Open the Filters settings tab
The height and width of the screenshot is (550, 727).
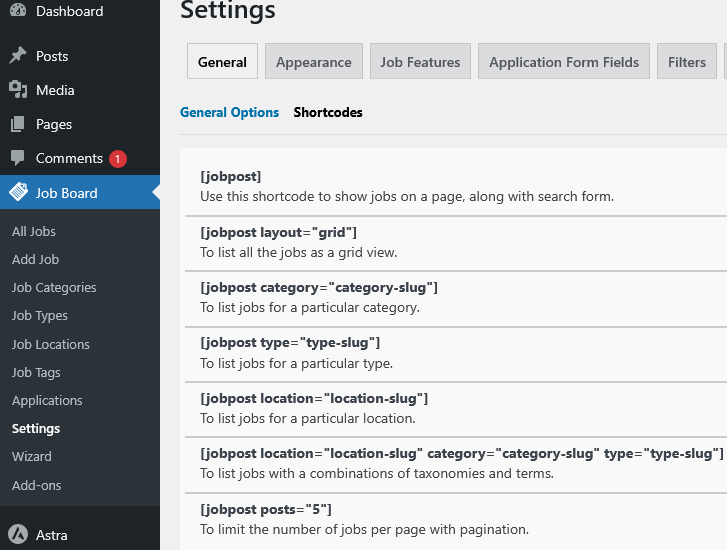tap(687, 62)
